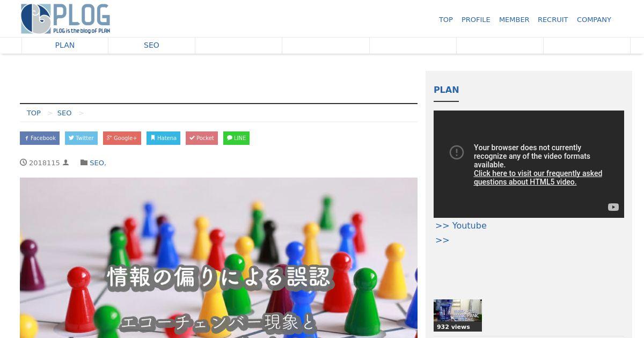Image resolution: width=644 pixels, height=338 pixels.
Task: Click the SEO breadcrumb link
Action: pos(64,113)
